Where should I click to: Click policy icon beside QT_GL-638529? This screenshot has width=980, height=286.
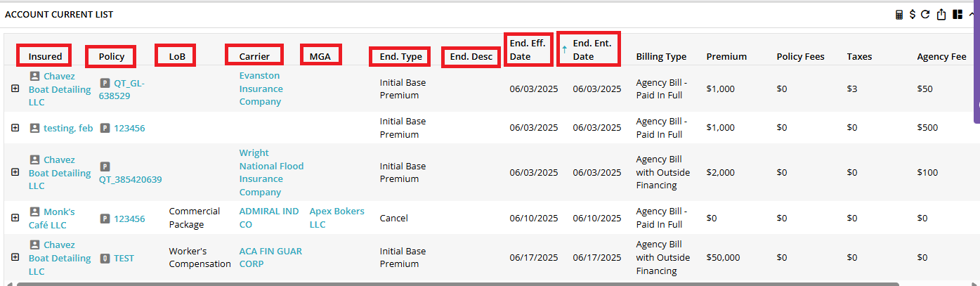tap(105, 83)
